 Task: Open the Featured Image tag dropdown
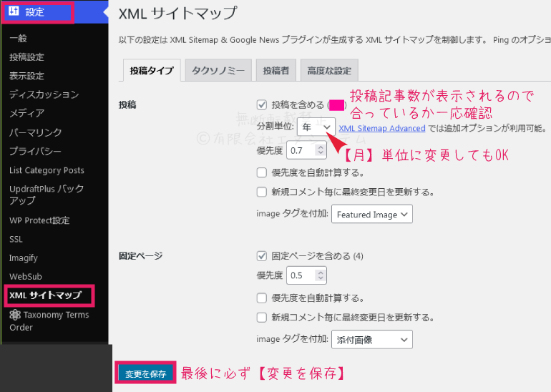372,215
